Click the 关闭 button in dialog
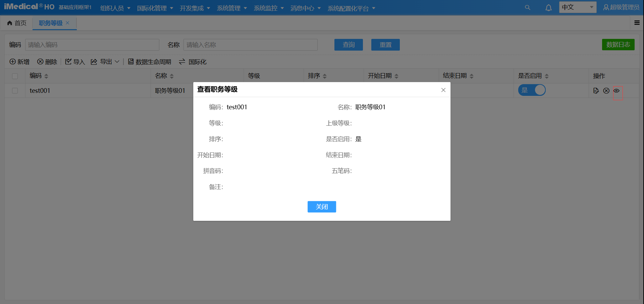644x304 pixels. point(322,207)
